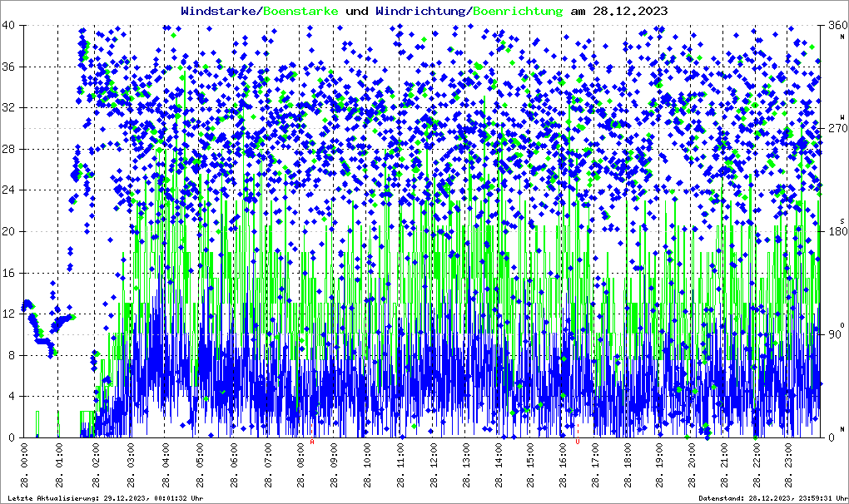Click the 180 degree label on right axis
The width and height of the screenshot is (849, 504).
(833, 231)
